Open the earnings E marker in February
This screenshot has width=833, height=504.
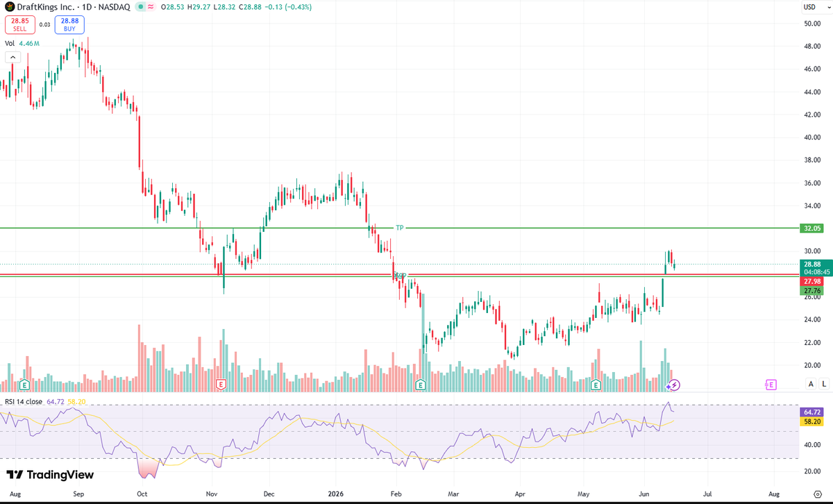pos(420,384)
